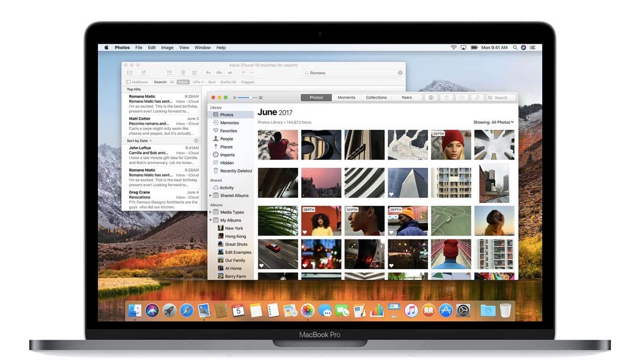
Task: Open the New York album
Action: 234,228
